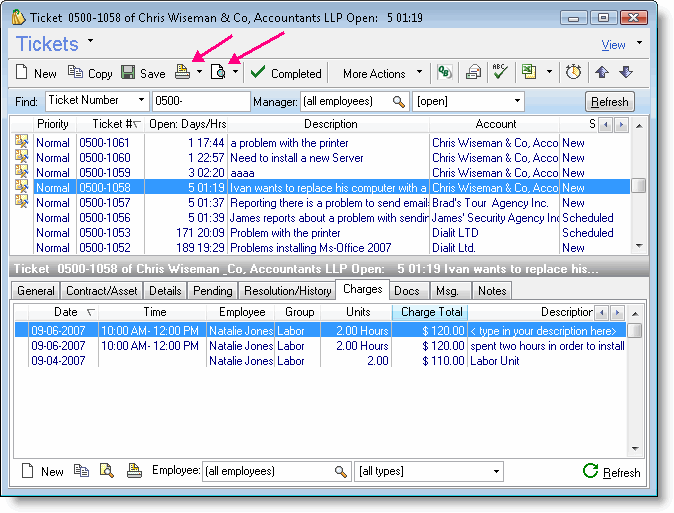The image size is (674, 513).
Task: Click the timer clock icon
Action: [573, 73]
